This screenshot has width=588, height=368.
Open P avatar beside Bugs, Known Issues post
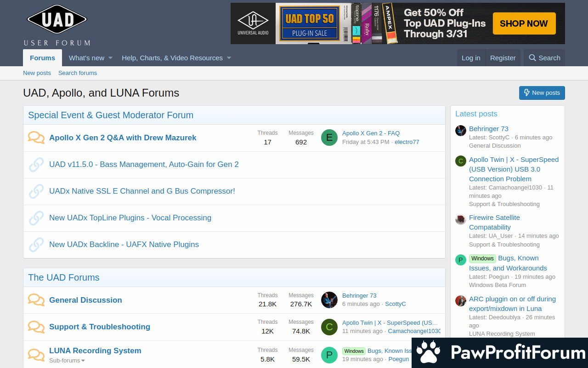click(461, 260)
